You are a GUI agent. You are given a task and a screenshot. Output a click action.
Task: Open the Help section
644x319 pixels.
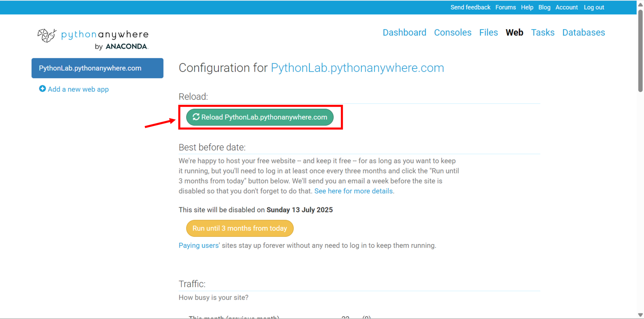(527, 7)
